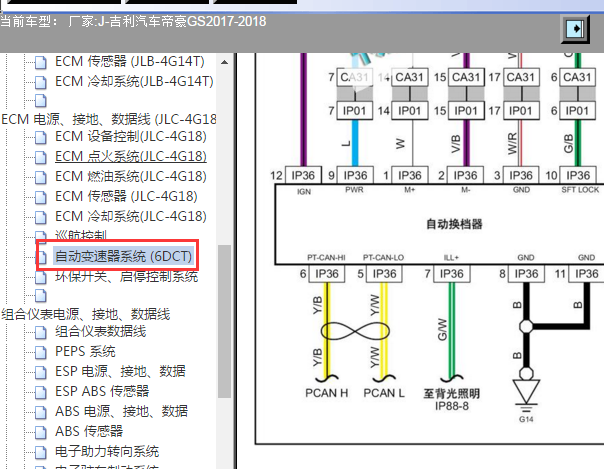
Task: Open ECM 燃油系统(JLC-4G18) entry
Action: point(131,176)
